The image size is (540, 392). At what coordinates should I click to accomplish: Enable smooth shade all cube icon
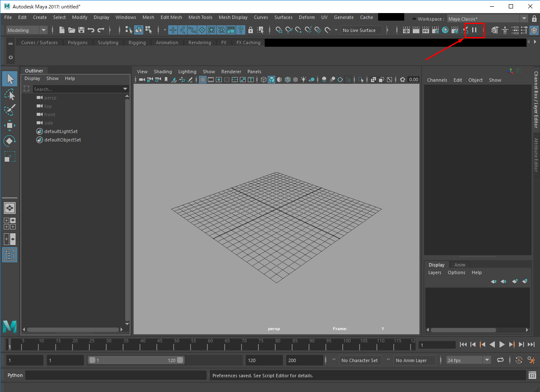(x=271, y=80)
